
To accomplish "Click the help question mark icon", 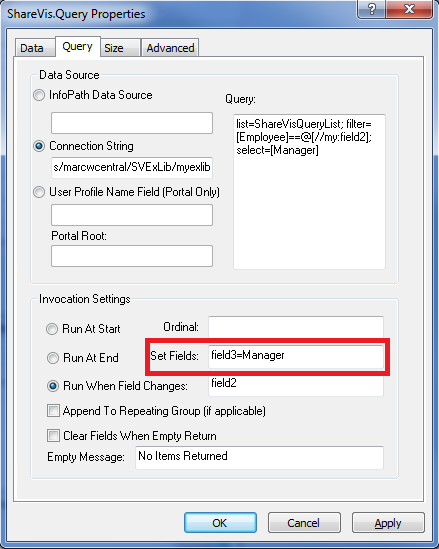I will tap(371, 8).
